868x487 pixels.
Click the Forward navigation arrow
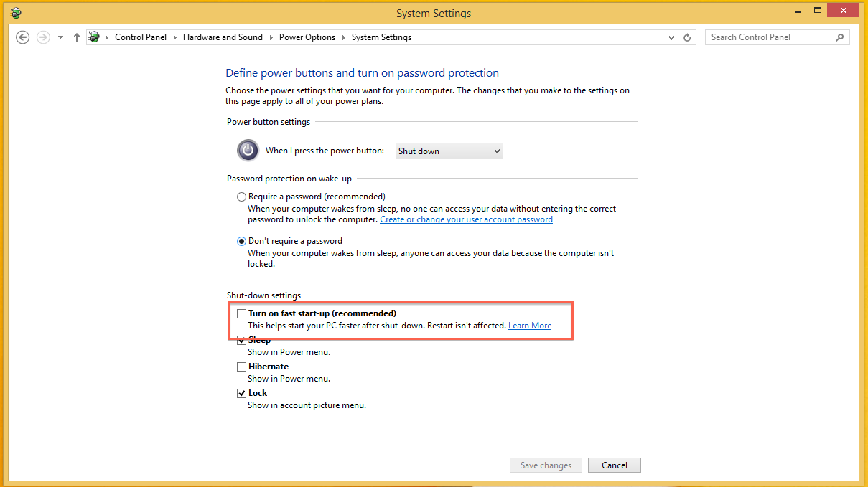click(x=43, y=37)
